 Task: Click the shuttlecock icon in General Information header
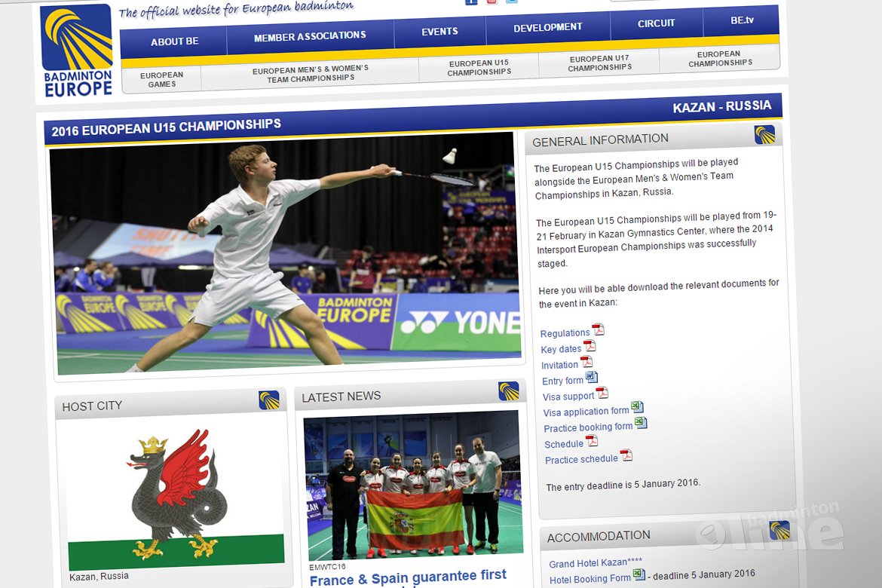(764, 134)
